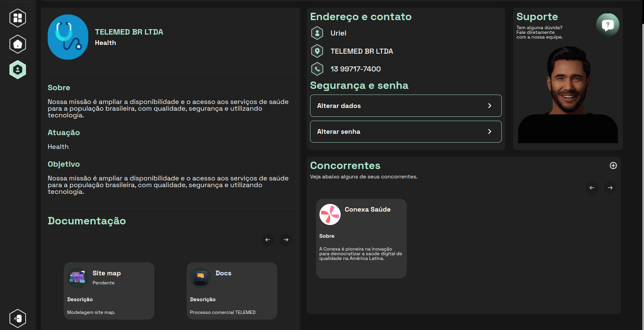Go to the home icon in sidebar

[x=18, y=44]
